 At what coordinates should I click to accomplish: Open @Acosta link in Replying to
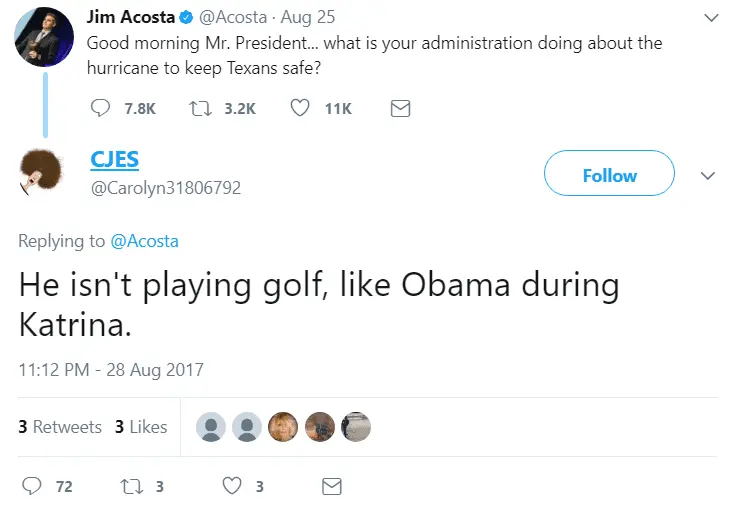coord(144,241)
